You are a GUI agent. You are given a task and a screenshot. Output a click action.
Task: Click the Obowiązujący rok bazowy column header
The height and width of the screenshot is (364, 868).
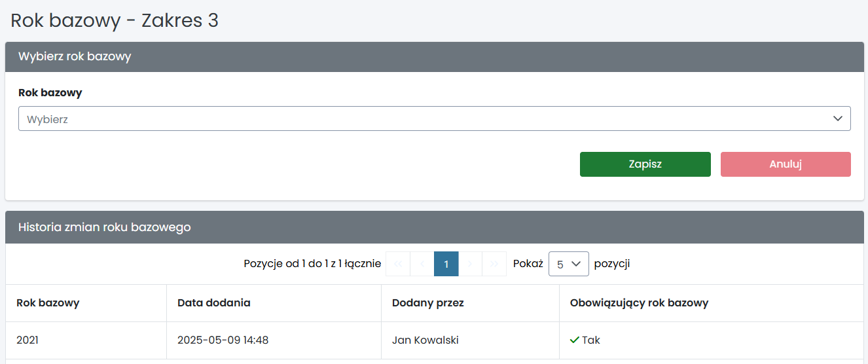(639, 303)
